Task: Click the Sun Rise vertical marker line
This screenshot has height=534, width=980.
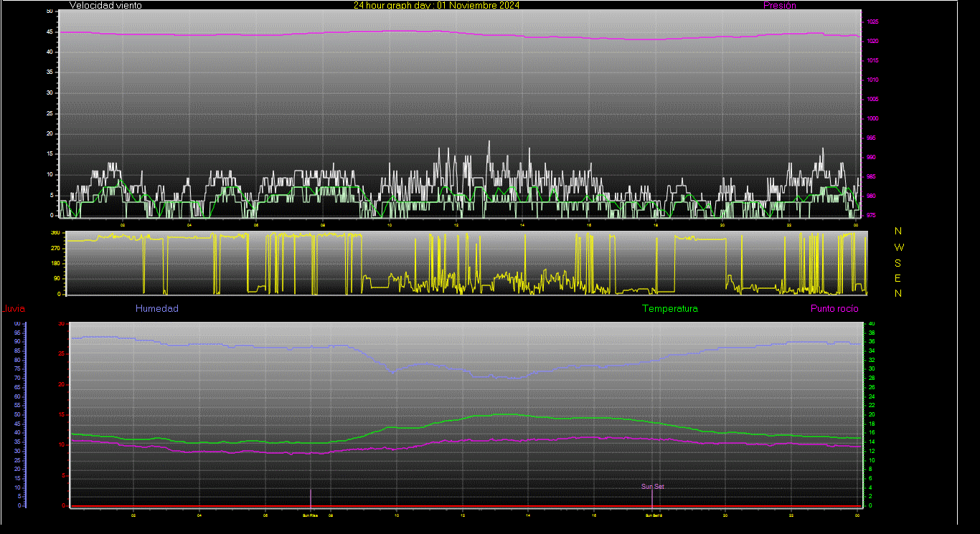Action: click(311, 497)
